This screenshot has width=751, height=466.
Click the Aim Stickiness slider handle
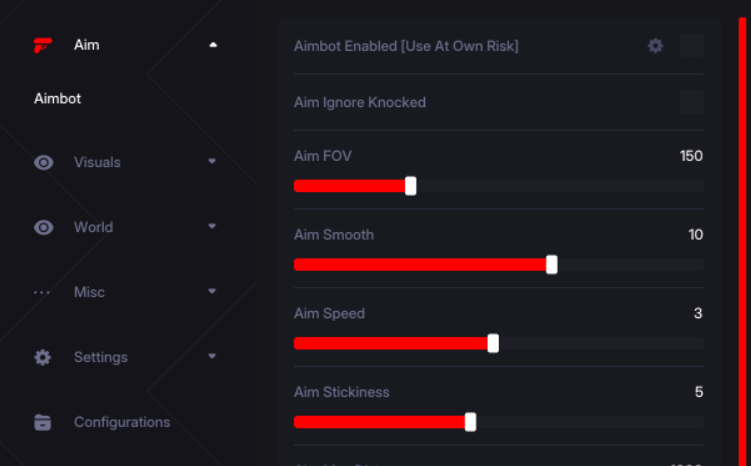(x=470, y=422)
